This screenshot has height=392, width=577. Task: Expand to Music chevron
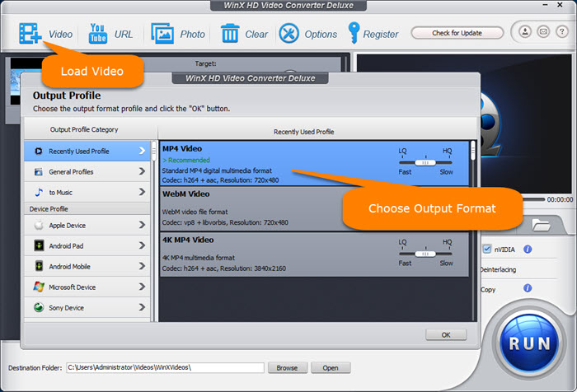142,192
